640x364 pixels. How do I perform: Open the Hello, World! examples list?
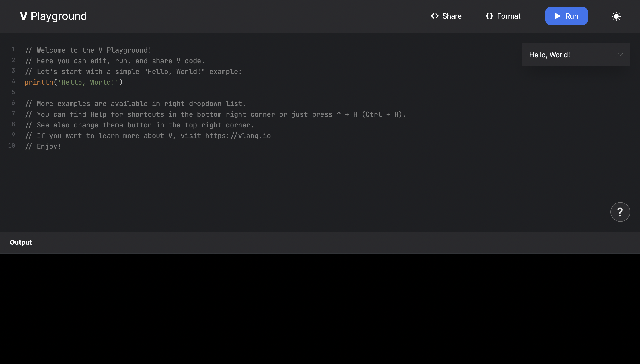(x=549, y=55)
